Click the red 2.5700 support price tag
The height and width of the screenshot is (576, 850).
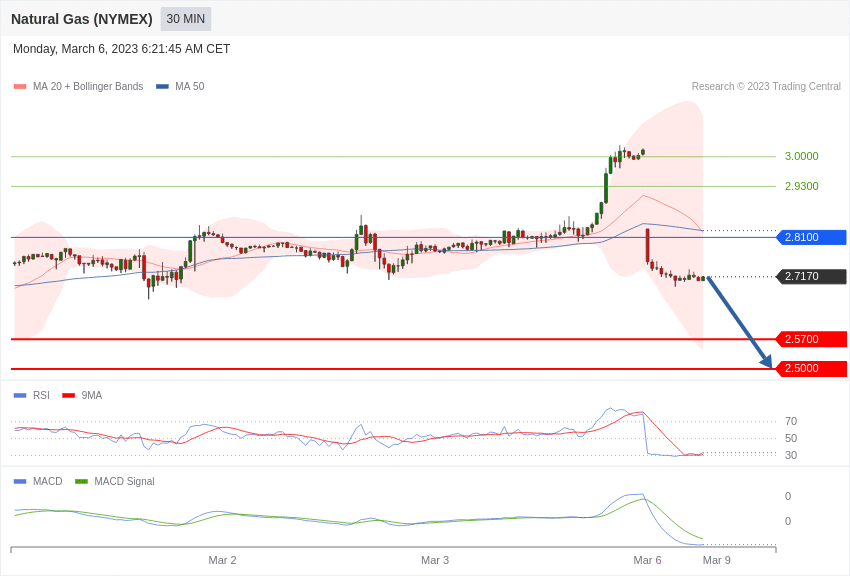[x=812, y=339]
